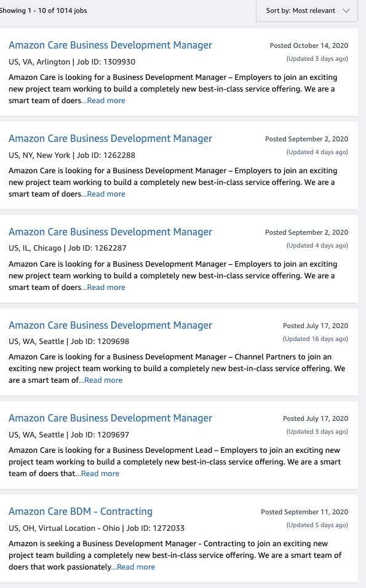Image resolution: width=366 pixels, height=588 pixels.
Task: Click Read more on Business Development Lead description
Action: 98,473
